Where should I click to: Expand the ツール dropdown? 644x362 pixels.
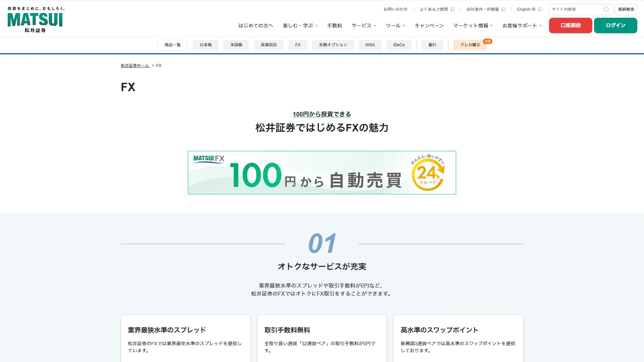tap(395, 25)
